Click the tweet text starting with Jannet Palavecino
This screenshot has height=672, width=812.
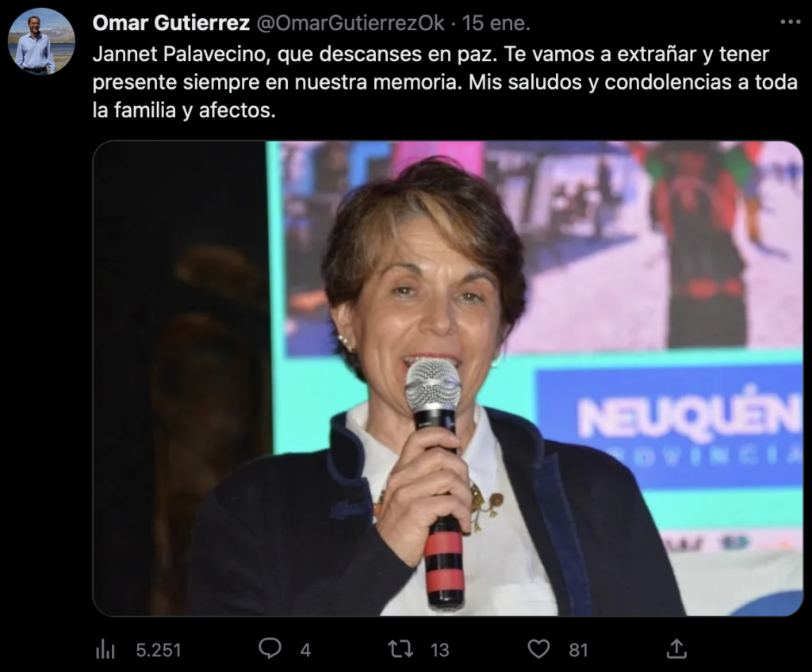click(445, 82)
